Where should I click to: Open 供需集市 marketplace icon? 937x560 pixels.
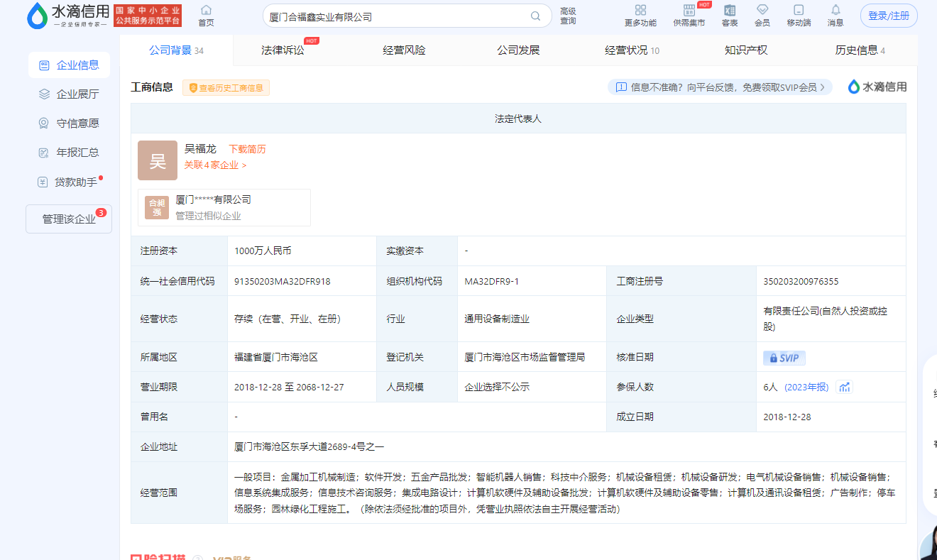pos(689,16)
